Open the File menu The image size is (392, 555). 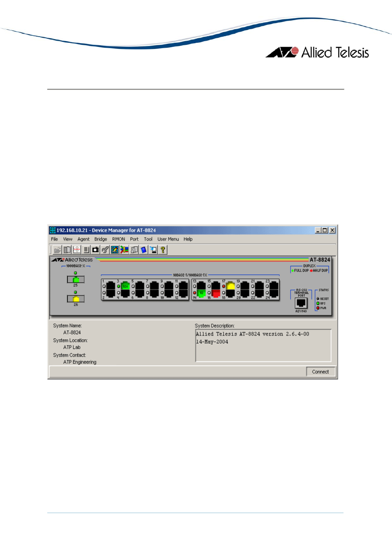54,239
